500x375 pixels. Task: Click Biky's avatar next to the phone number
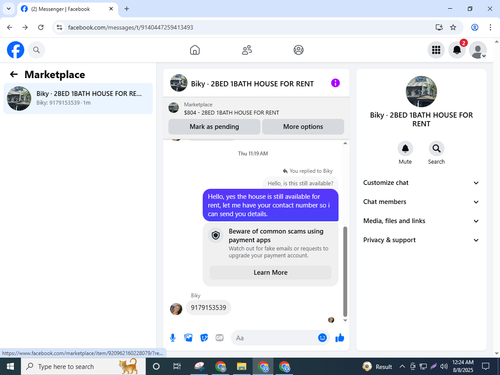click(176, 309)
